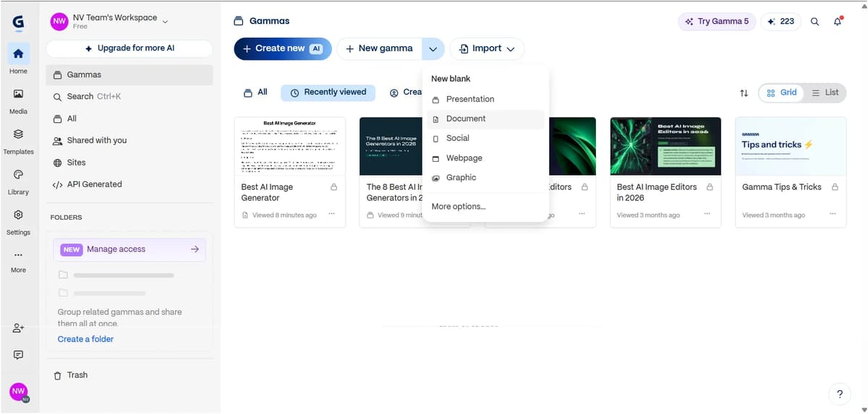This screenshot has height=414, width=868.
Task: Click the Gamma logo icon
Action: click(18, 22)
